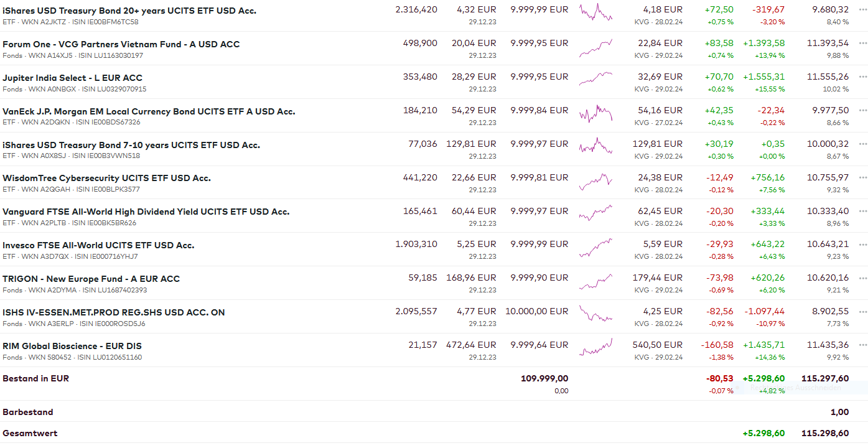Click the Gesamtwert total value 115.298,60
Screen dimensions: 868x448
point(825,433)
